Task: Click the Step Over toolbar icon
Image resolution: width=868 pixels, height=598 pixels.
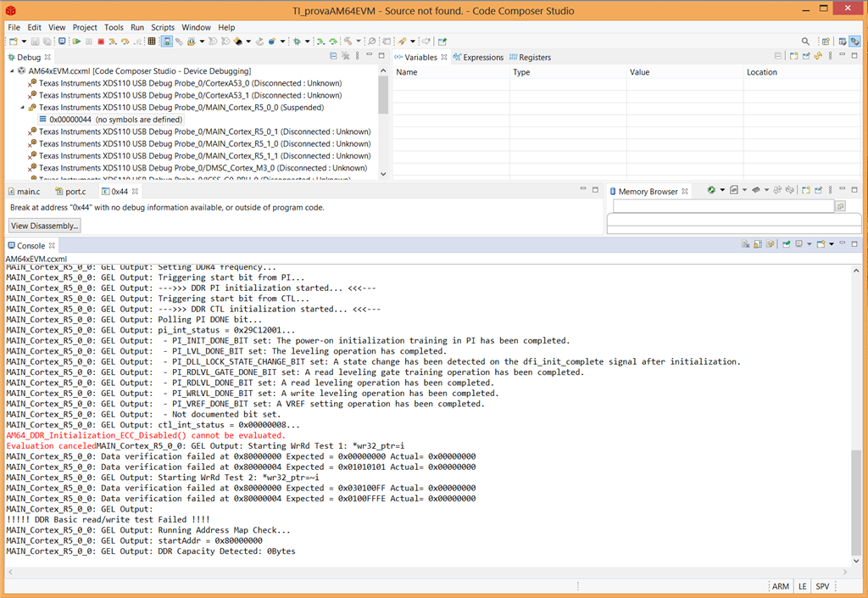Action: pyautogui.click(x=125, y=42)
